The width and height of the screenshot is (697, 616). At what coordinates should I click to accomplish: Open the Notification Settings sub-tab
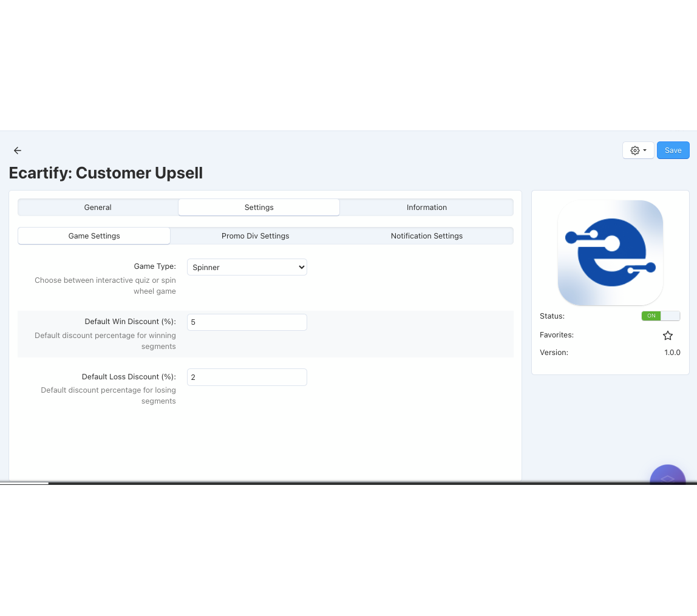point(426,236)
